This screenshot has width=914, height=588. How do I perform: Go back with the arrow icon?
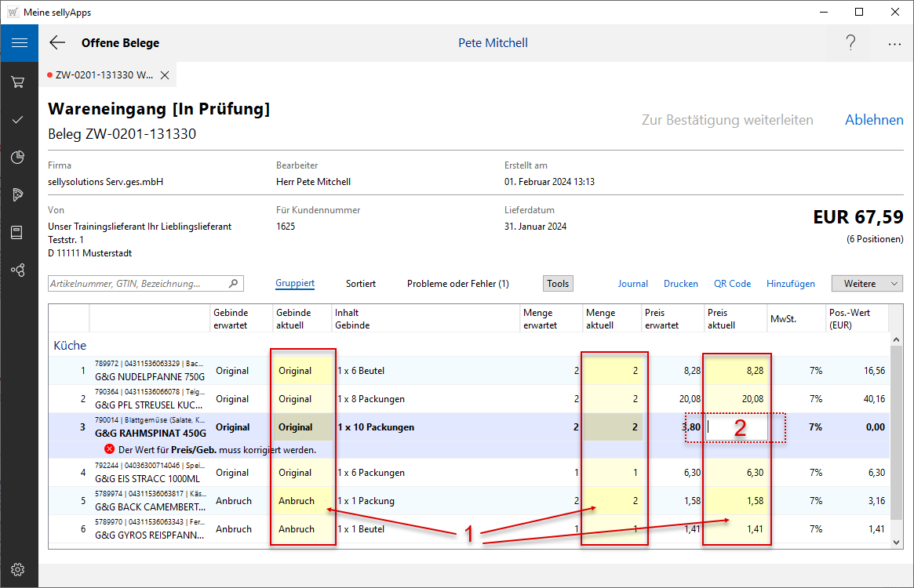coord(57,43)
